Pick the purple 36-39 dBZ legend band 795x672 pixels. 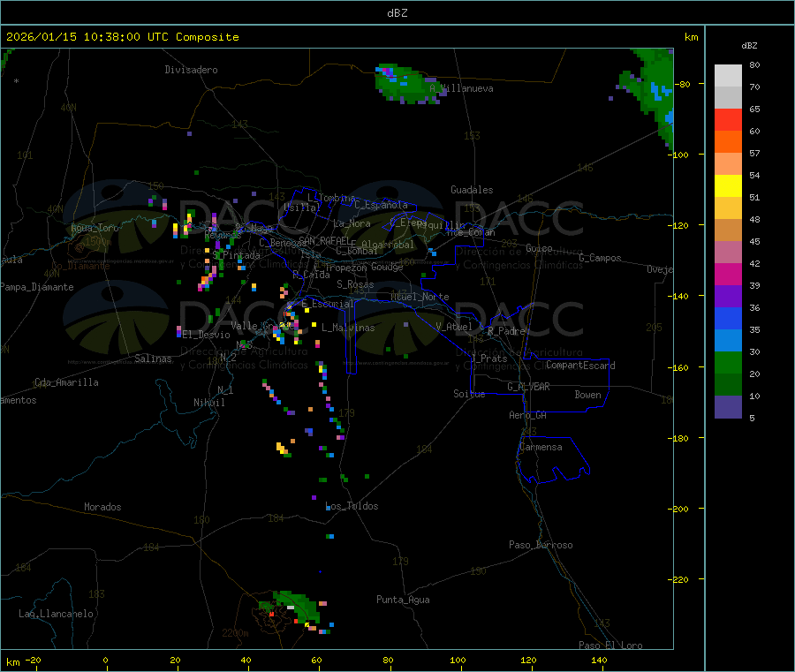click(728, 297)
